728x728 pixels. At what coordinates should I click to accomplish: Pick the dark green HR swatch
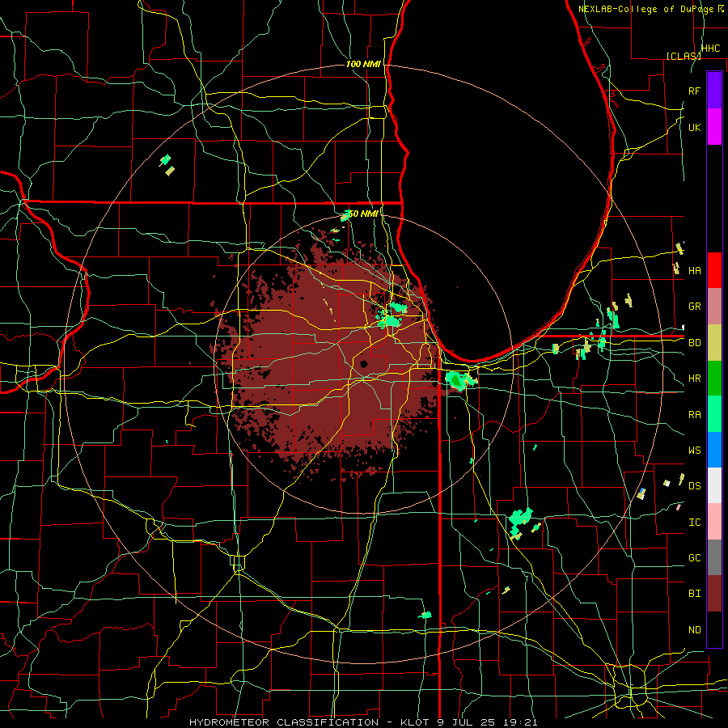pos(714,378)
